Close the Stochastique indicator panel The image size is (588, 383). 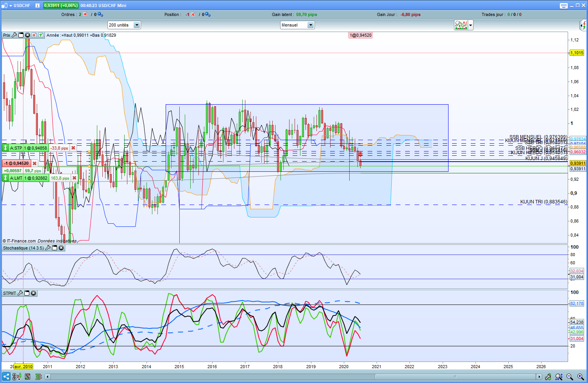click(x=61, y=248)
